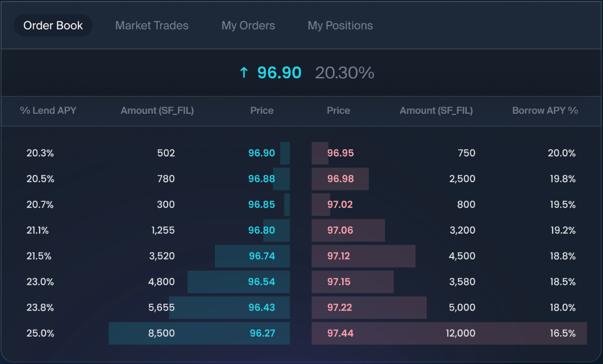Switch to the Market Trades tab

point(152,25)
